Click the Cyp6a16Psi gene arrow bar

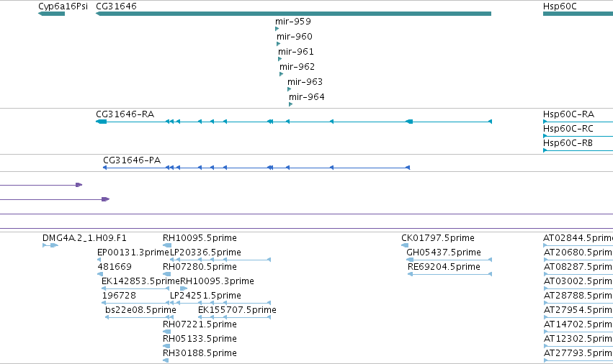click(x=51, y=14)
